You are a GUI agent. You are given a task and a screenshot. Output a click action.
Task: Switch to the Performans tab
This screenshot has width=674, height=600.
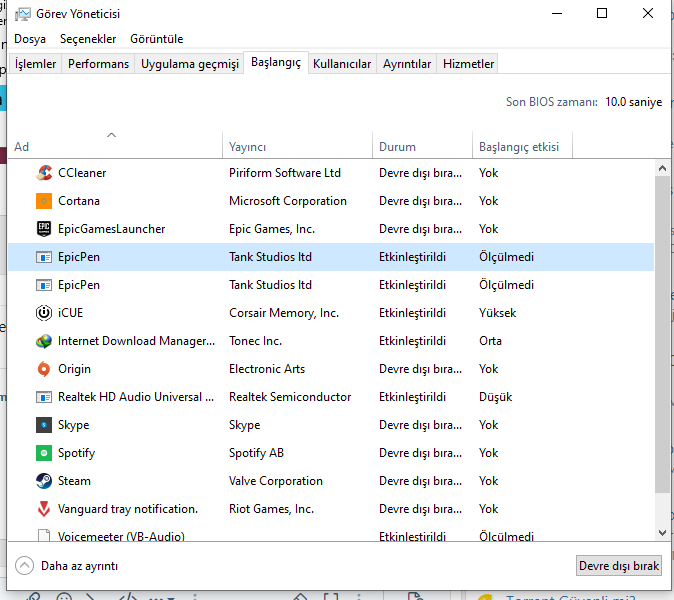point(98,64)
